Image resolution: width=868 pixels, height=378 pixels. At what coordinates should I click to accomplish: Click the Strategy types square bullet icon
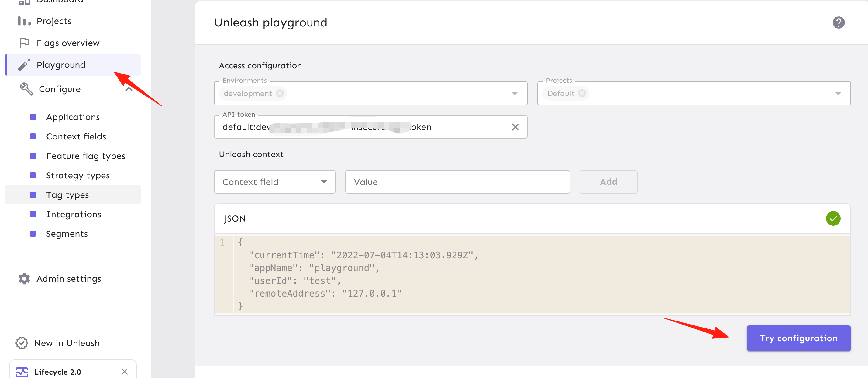[x=33, y=176]
